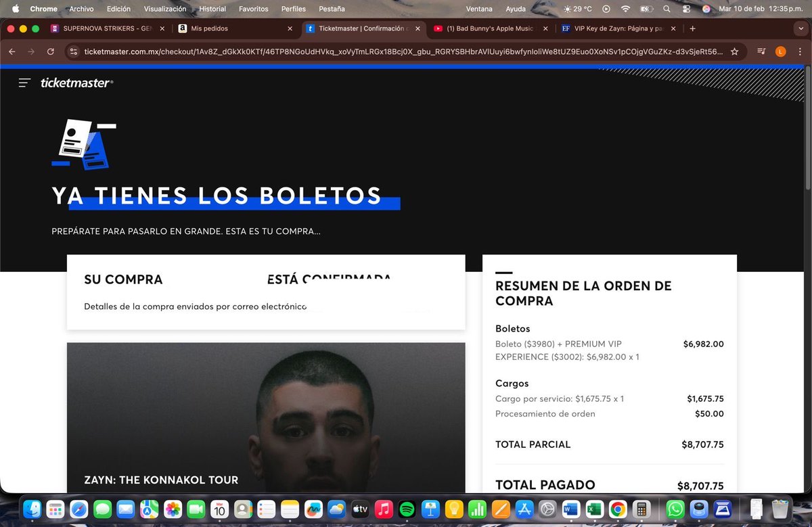
Task: Open the media control button in Chrome toolbar
Action: pyautogui.click(x=762, y=51)
